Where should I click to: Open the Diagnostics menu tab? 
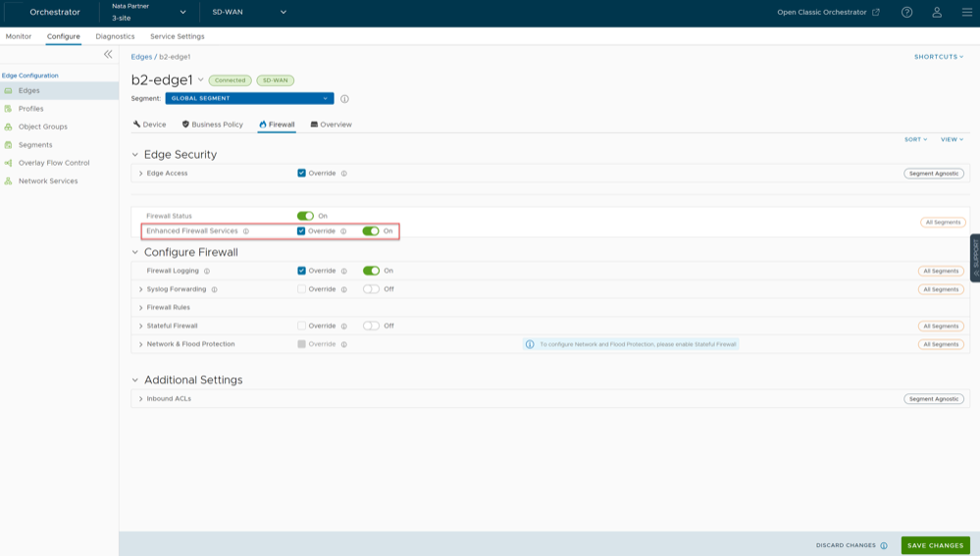pos(115,36)
